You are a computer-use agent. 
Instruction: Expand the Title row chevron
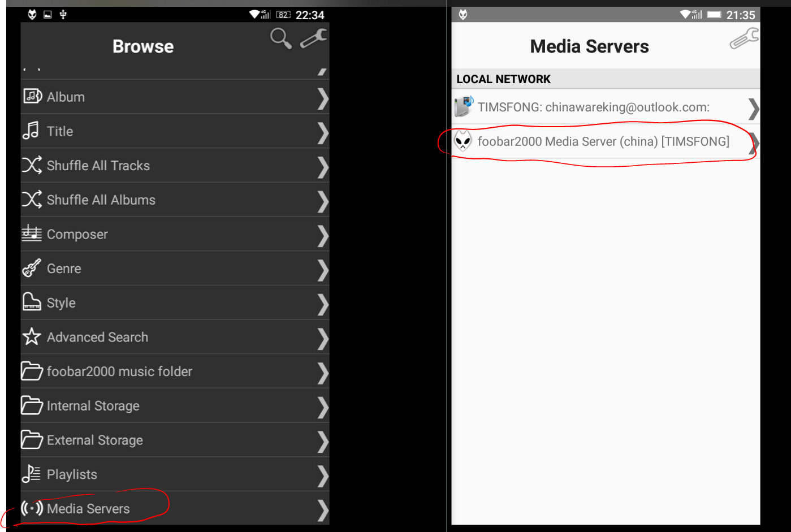click(x=323, y=133)
